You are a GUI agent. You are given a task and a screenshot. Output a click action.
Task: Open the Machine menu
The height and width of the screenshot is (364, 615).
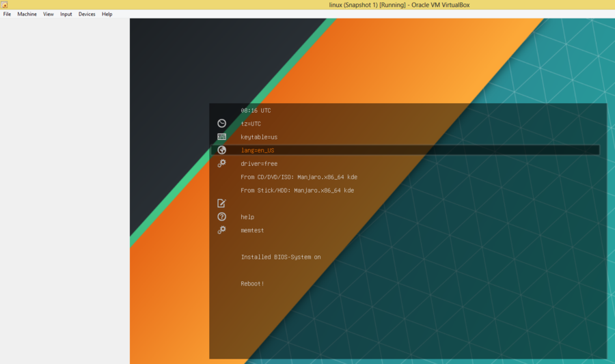click(27, 14)
